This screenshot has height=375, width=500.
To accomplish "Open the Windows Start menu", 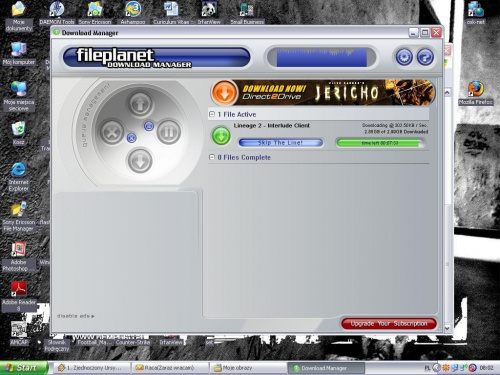I will pyautogui.click(x=23, y=368).
